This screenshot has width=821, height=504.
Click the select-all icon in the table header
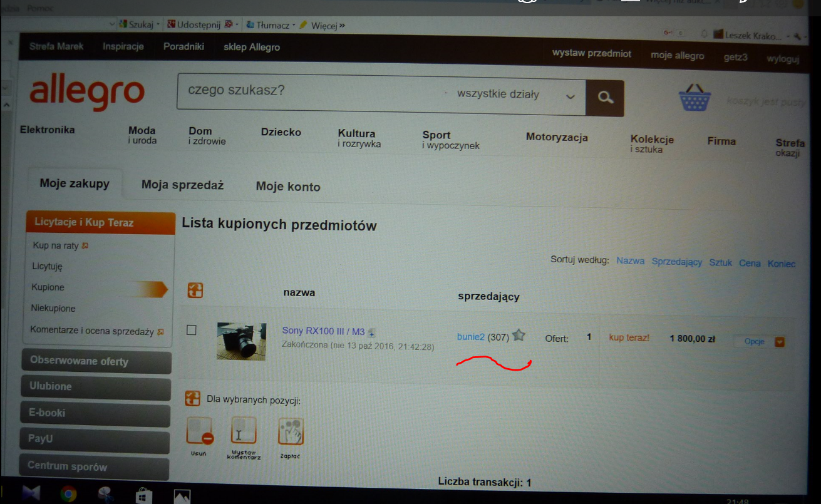tap(195, 290)
